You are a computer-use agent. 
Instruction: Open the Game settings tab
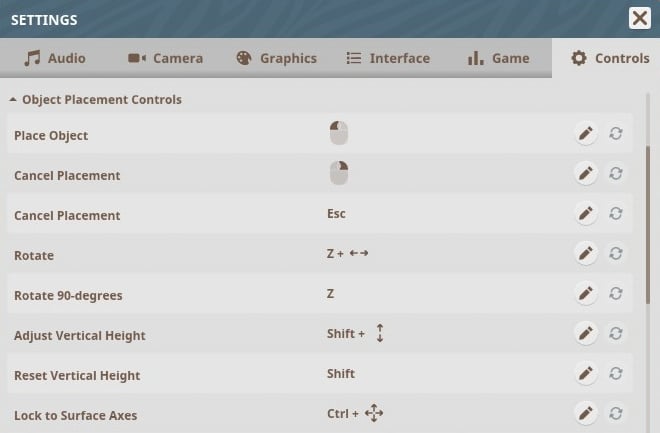[498, 58]
